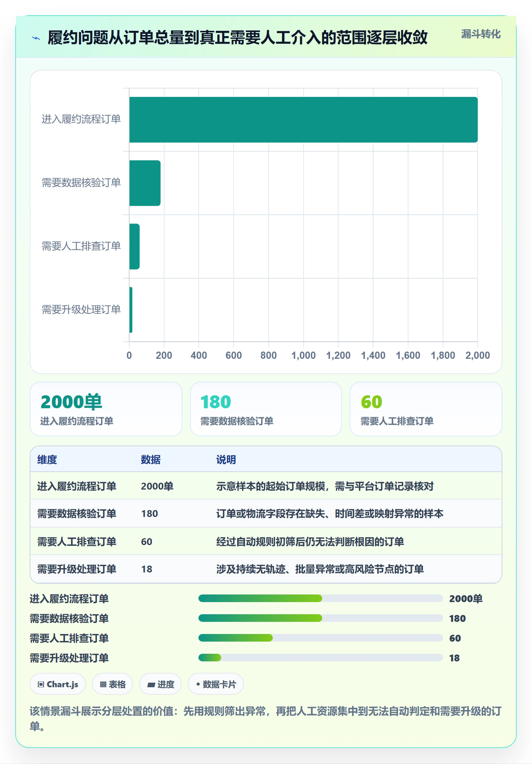Click the 数据卡片 chip

click(216, 684)
